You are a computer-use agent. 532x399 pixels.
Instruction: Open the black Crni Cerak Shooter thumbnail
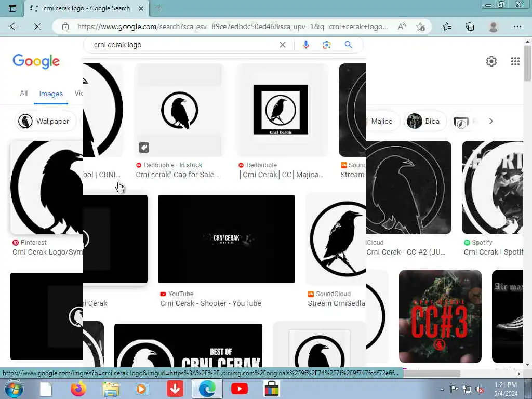[227, 239]
